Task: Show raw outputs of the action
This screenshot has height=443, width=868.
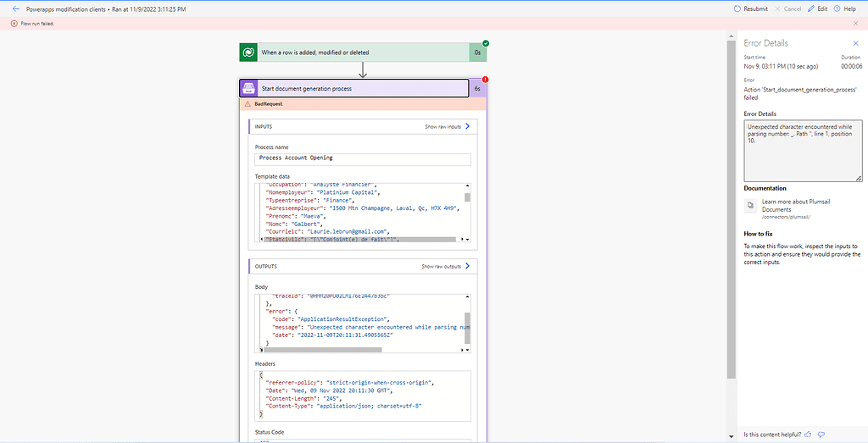Action: click(x=446, y=266)
